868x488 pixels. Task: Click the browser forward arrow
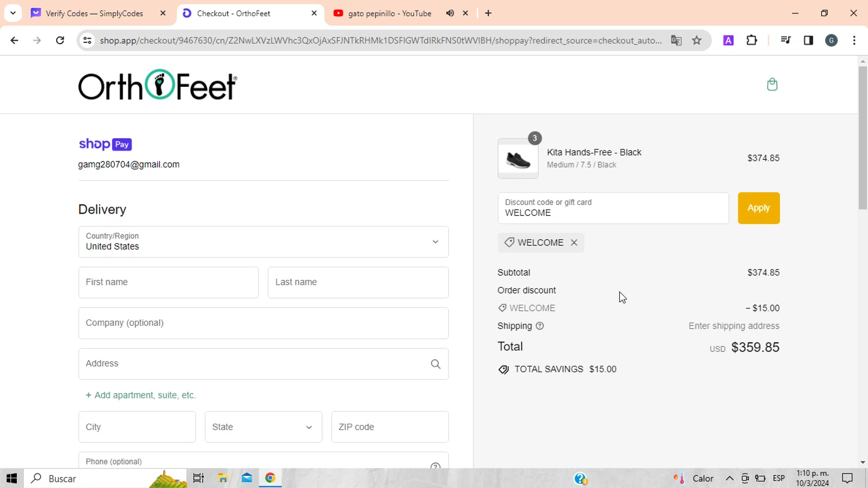37,41
